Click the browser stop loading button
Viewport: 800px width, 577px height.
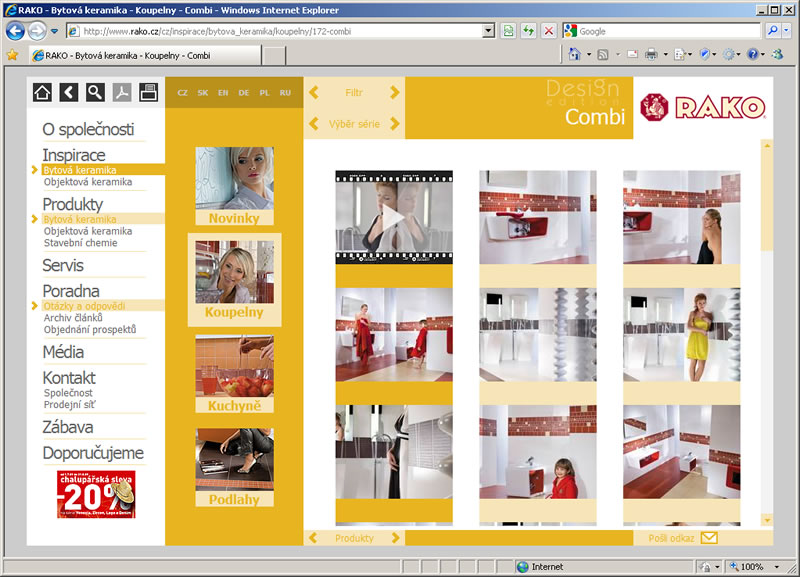(549, 31)
